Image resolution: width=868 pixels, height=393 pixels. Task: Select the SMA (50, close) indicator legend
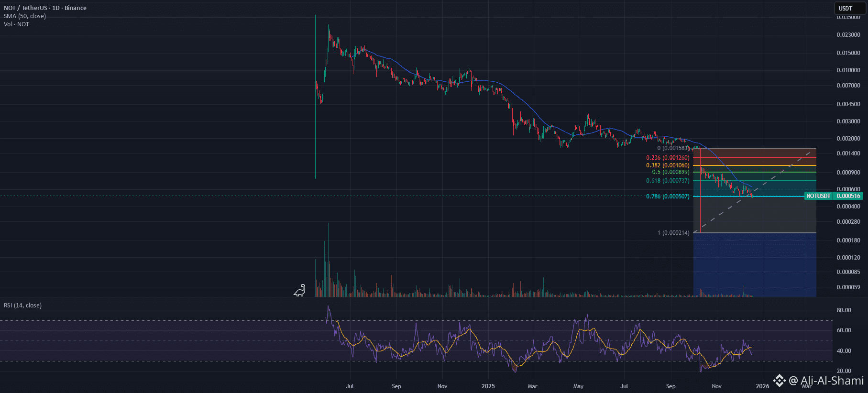[x=25, y=16]
